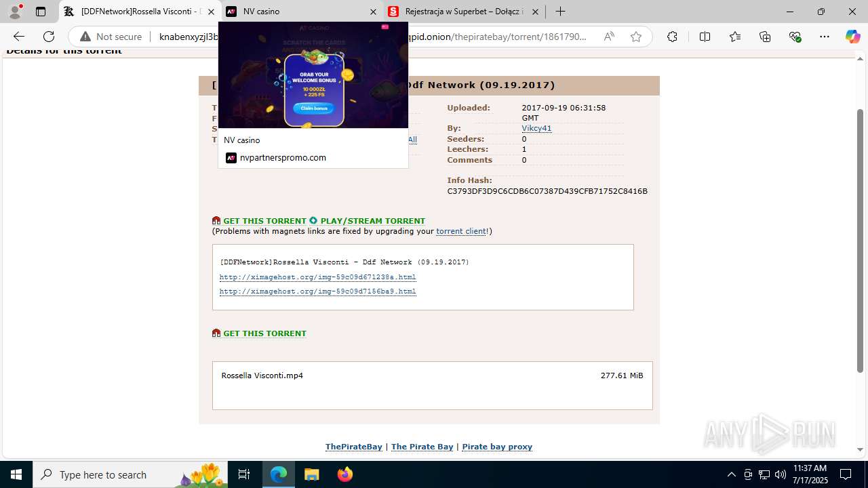
Task: Toggle split screen view
Action: click(x=705, y=37)
